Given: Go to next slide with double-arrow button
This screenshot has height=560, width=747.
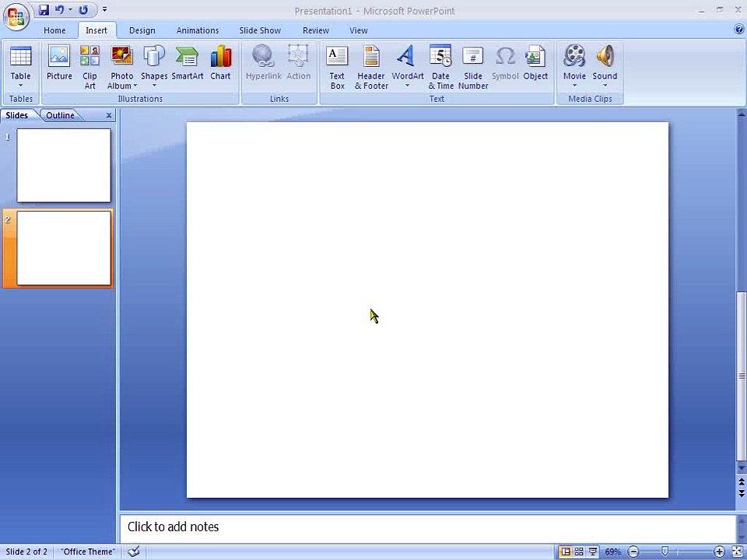Looking at the screenshot, I should coord(742,493).
